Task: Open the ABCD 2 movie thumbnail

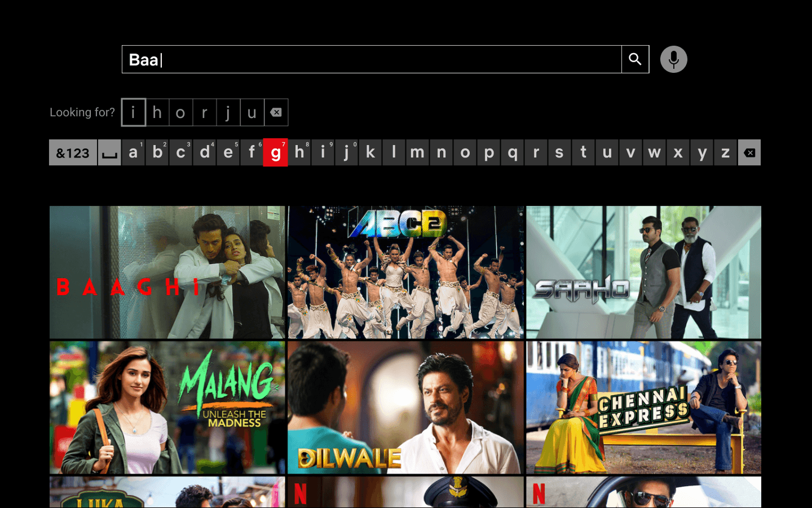Action: tap(406, 272)
